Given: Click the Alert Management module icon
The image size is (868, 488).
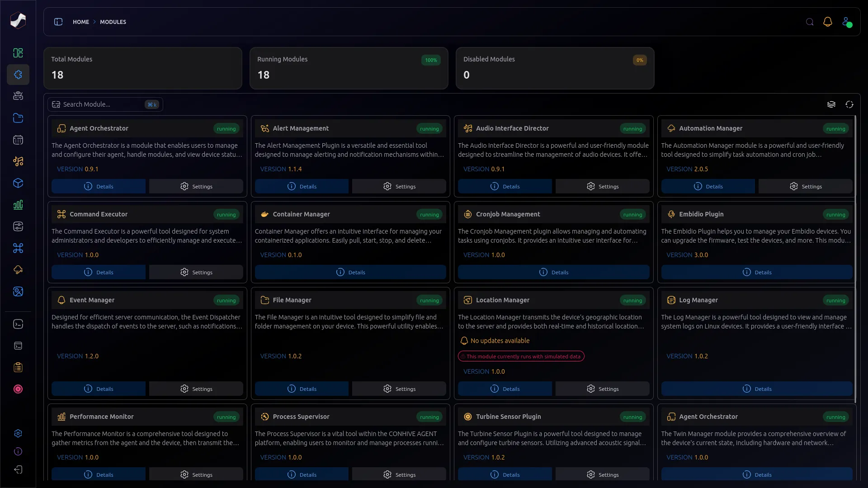Looking at the screenshot, I should tap(264, 127).
